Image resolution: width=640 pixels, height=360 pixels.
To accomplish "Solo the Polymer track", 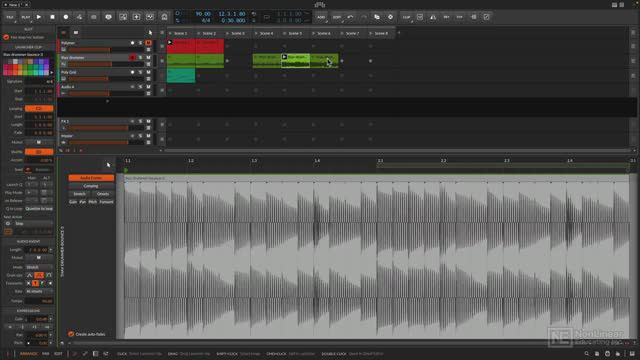I will [x=140, y=43].
